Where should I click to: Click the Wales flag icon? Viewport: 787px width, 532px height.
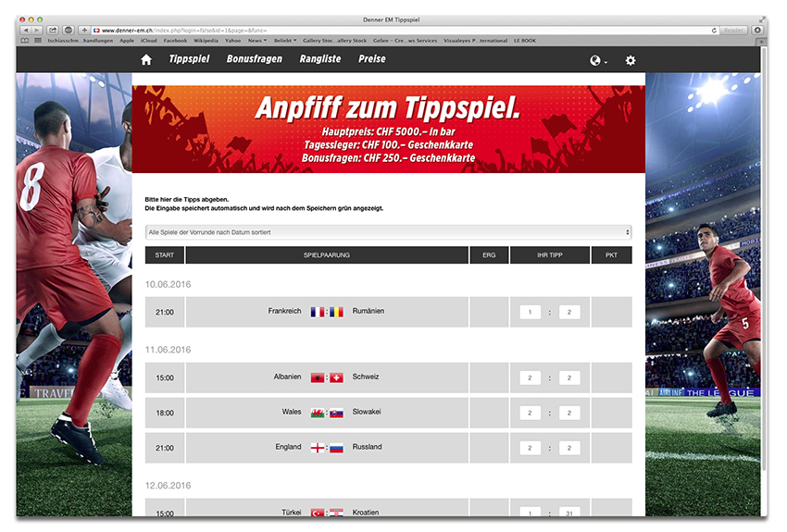[x=318, y=414]
